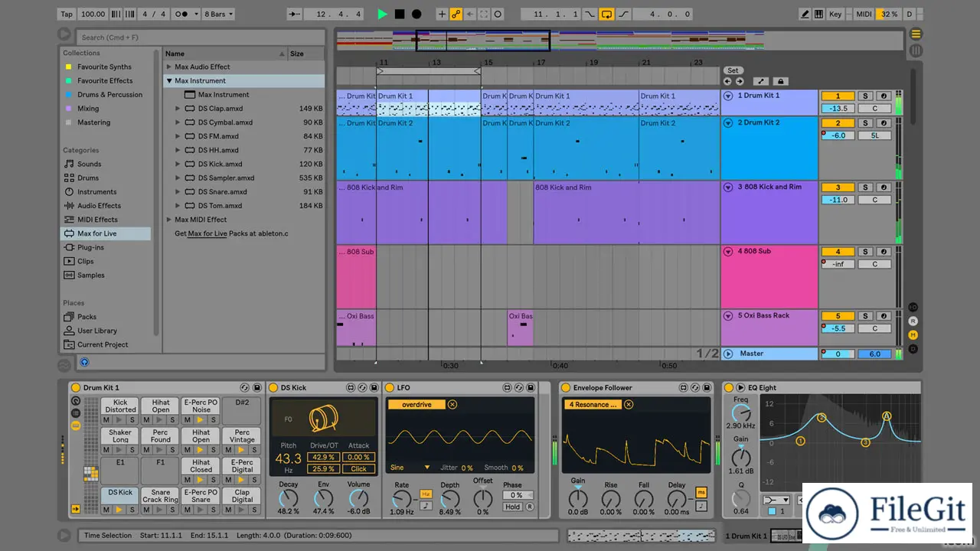
Task: Fold track 1 Drum Kit 1
Action: 728,96
